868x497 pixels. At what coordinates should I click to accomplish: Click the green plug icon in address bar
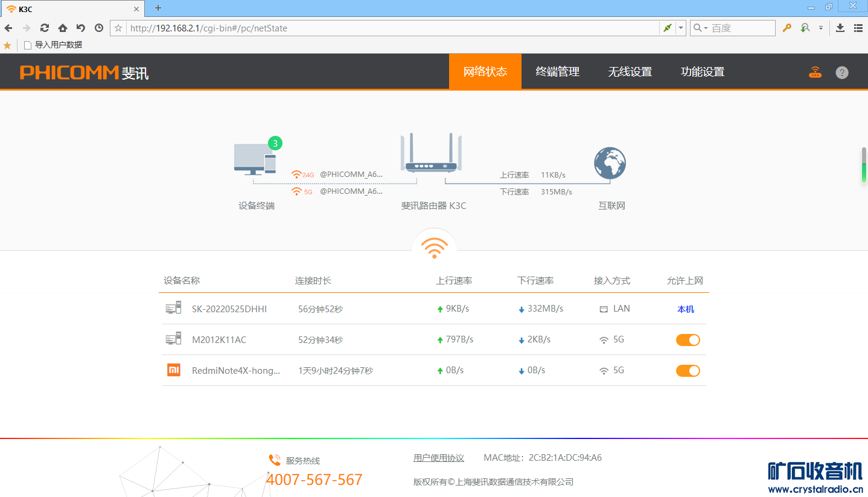[667, 28]
